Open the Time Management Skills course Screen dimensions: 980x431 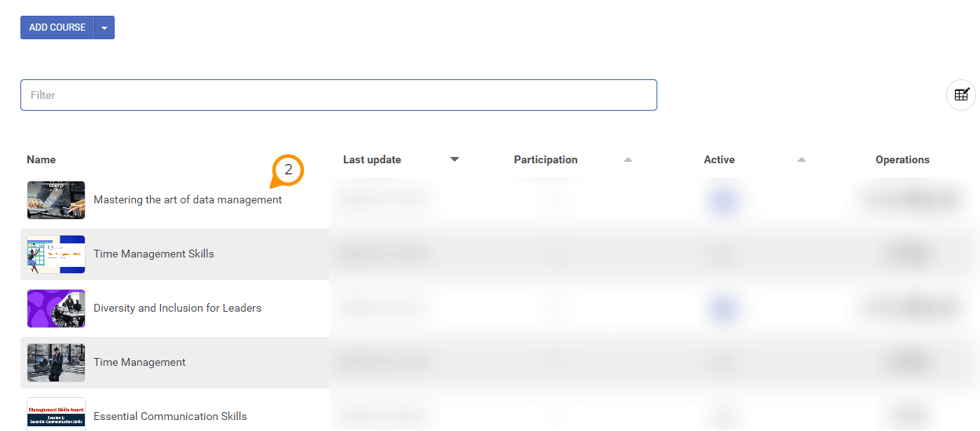[x=154, y=254]
